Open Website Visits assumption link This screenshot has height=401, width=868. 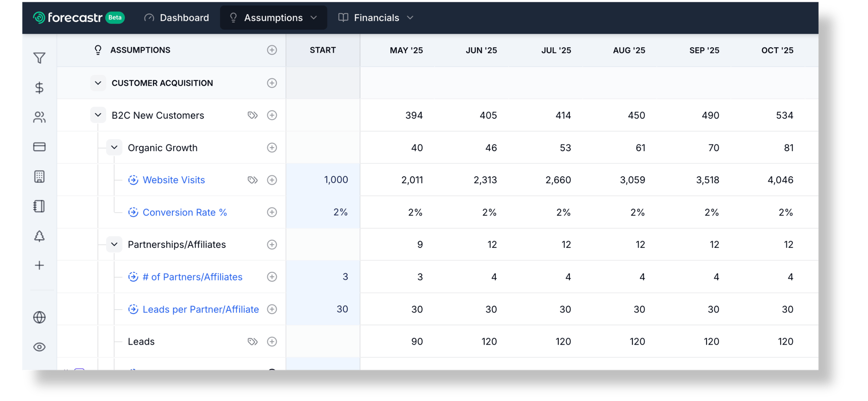tap(174, 180)
